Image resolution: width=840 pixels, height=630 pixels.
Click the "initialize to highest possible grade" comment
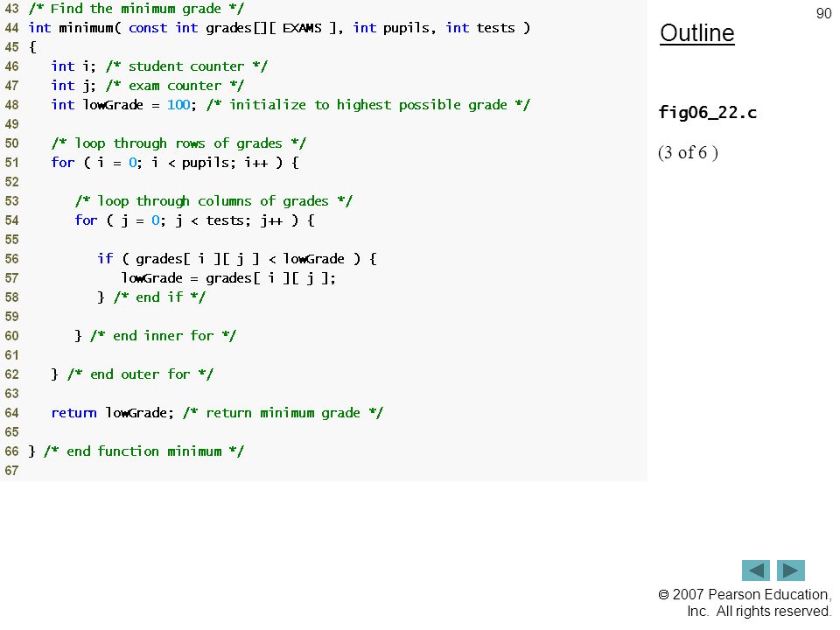click(368, 105)
